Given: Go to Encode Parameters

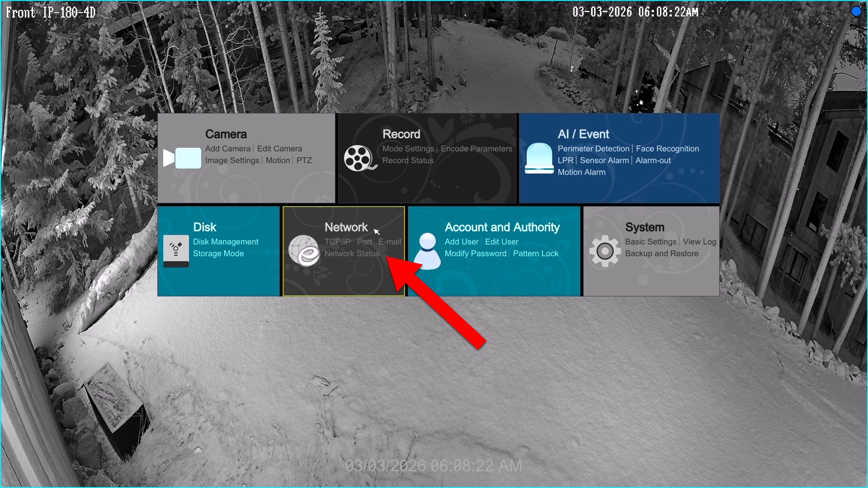Looking at the screenshot, I should [476, 149].
